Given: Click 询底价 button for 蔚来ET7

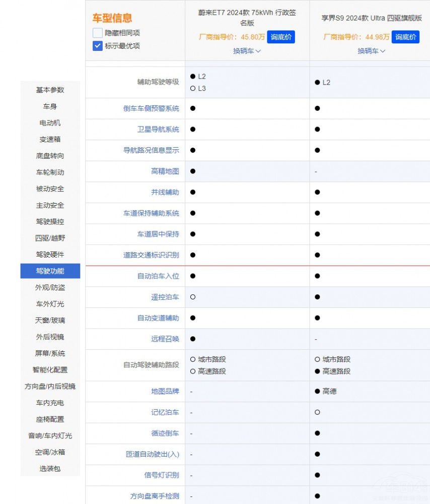Looking at the screenshot, I should click(280, 37).
